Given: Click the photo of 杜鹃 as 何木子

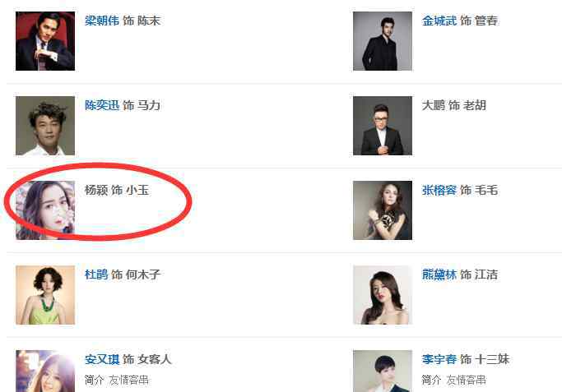Looking at the screenshot, I should click(45, 295).
